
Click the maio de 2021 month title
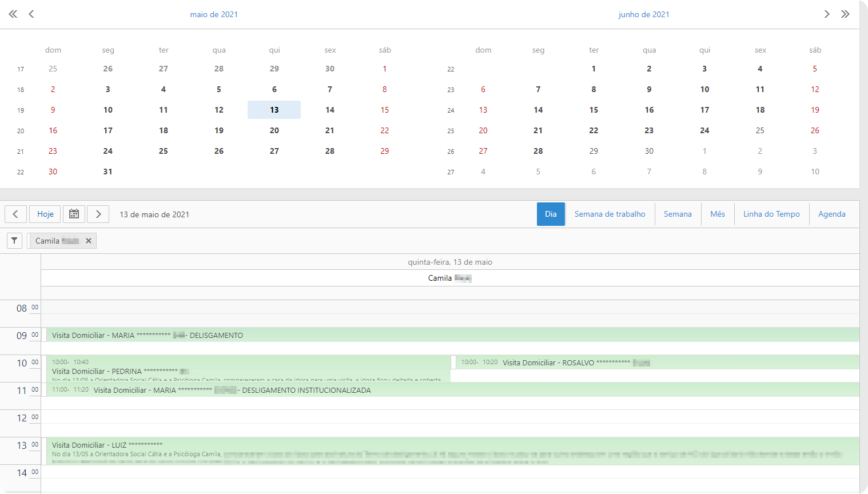pos(214,14)
